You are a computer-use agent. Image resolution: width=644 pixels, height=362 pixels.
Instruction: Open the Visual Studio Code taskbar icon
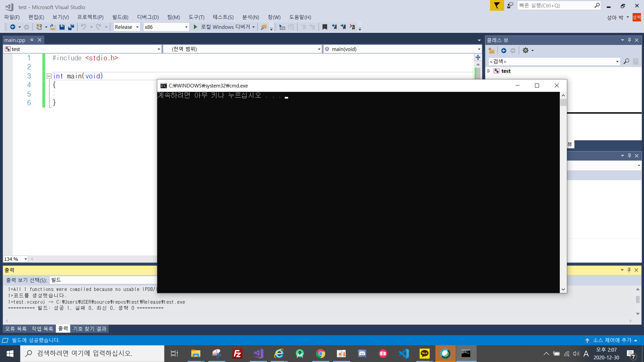pyautogui.click(x=404, y=354)
